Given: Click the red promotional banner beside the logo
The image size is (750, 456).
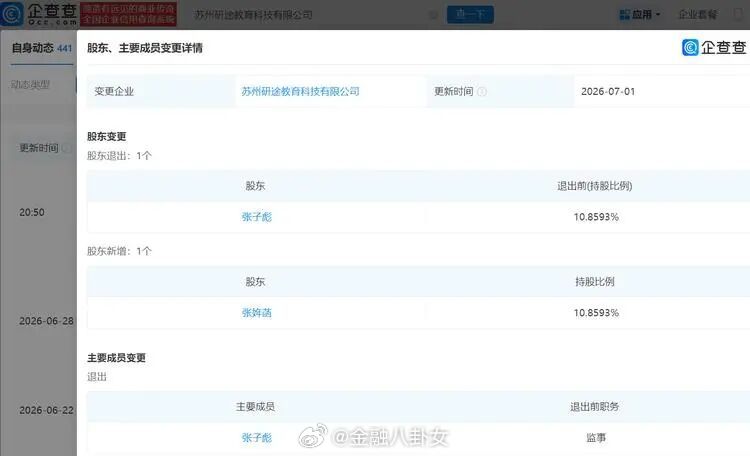Looking at the screenshot, I should (x=128, y=14).
